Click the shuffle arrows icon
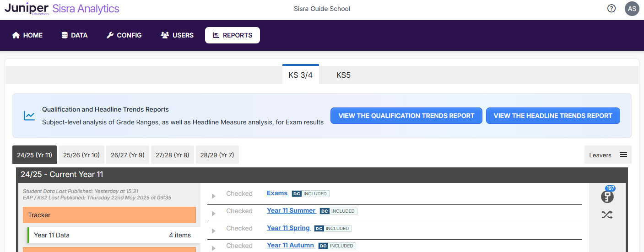This screenshot has height=252, width=644. tap(607, 215)
